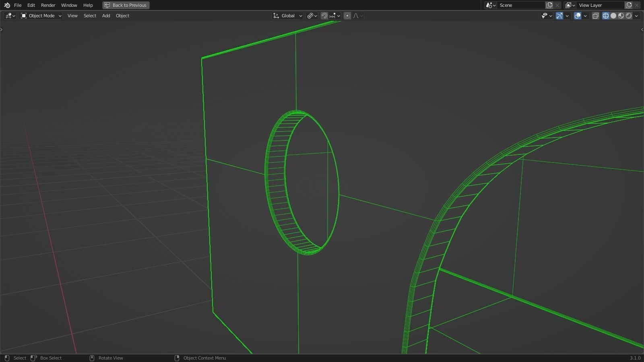Open the viewport Object menu
This screenshot has height=362, width=644.
[122, 16]
